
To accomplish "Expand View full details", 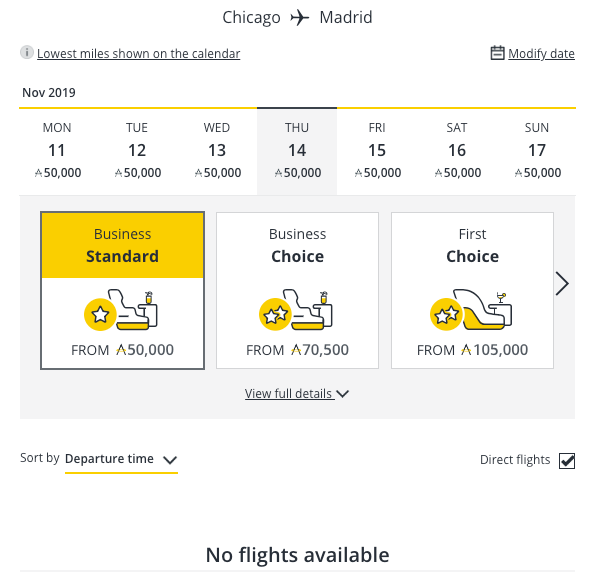I will 288,394.
